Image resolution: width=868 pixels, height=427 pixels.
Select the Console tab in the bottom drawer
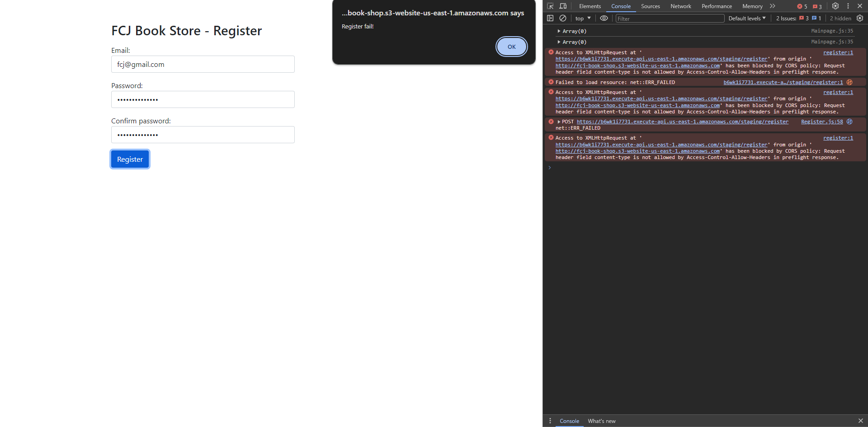(x=569, y=421)
